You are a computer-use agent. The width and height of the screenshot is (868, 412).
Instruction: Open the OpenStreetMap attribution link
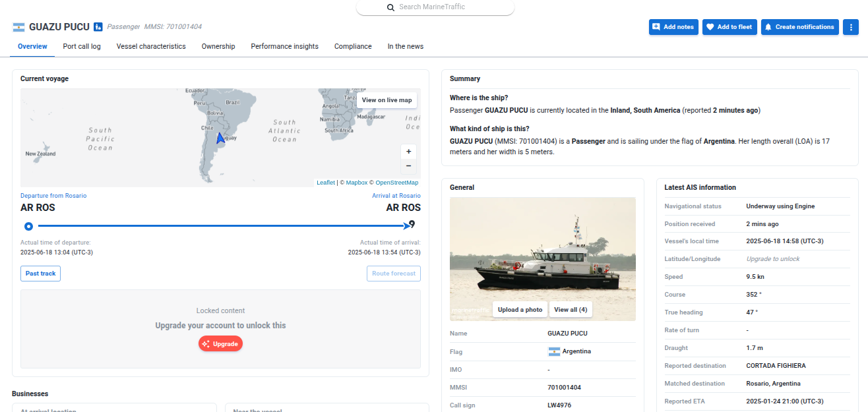pyautogui.click(x=397, y=183)
